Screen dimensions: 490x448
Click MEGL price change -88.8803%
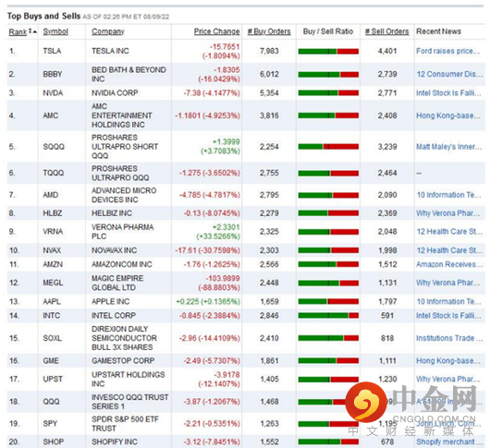click(219, 287)
